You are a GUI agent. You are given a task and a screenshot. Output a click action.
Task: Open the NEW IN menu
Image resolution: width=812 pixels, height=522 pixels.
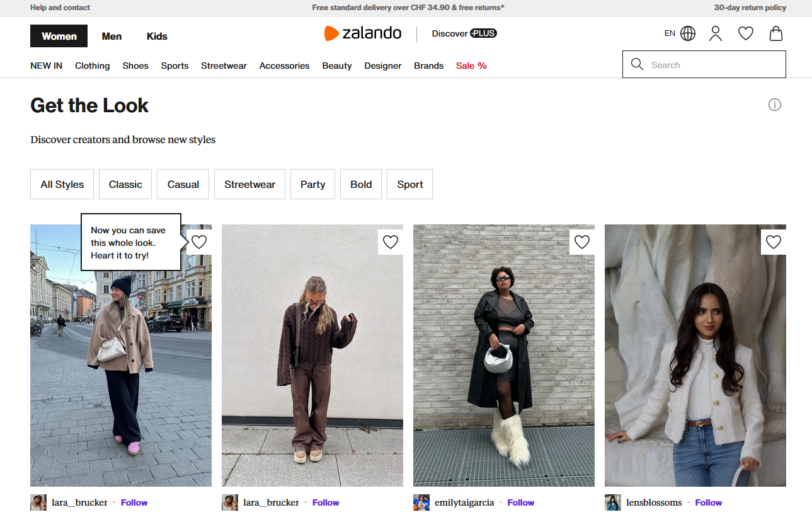46,66
